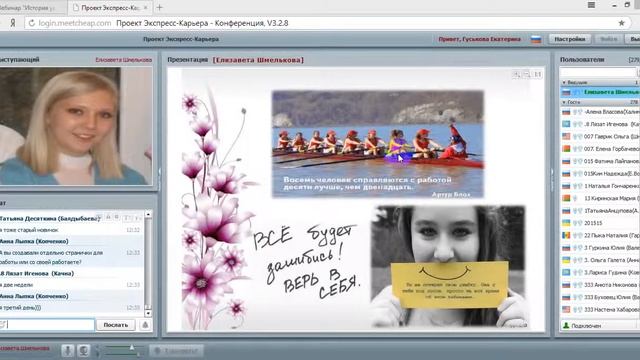Close the Проект Экспресс-Ка browser tab
The width and height of the screenshot is (640, 360).
(145, 7)
